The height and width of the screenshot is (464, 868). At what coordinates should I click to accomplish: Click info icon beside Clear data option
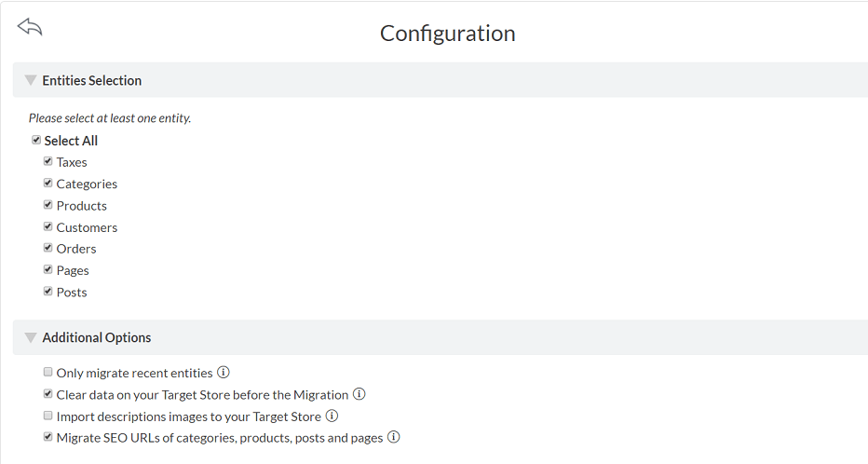click(x=359, y=394)
